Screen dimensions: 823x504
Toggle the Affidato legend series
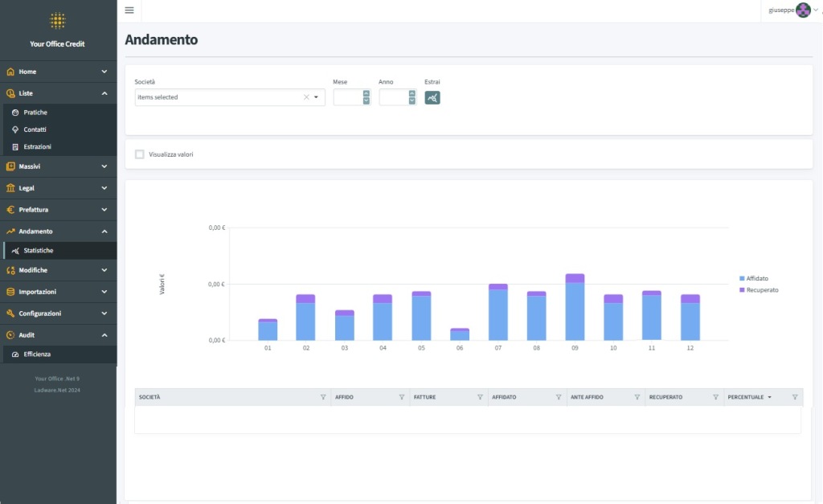click(756, 278)
